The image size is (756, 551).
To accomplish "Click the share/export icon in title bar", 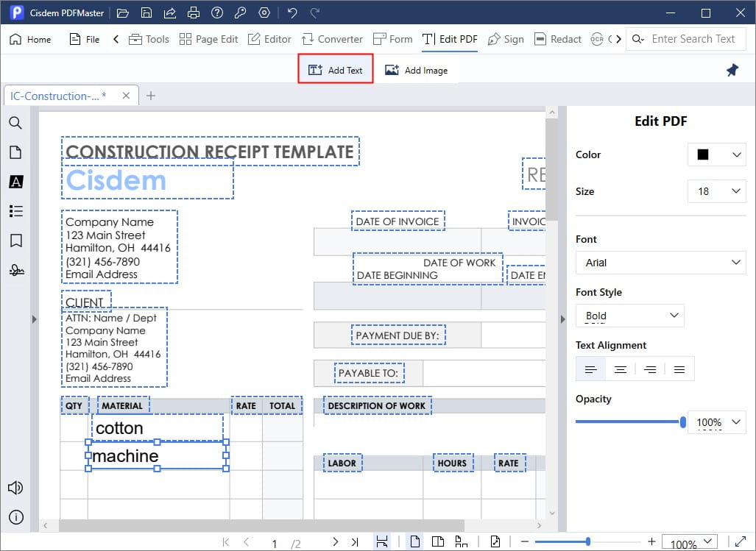I will click(x=170, y=13).
